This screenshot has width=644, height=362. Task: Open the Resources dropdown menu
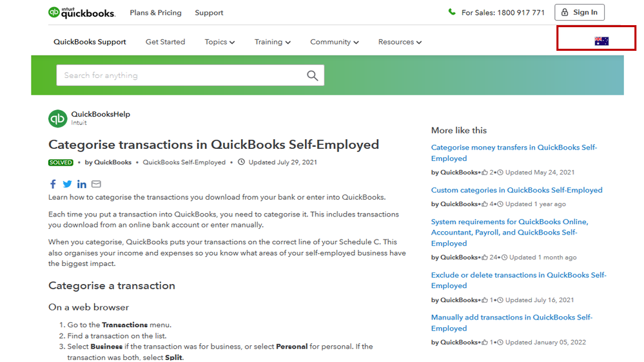pyautogui.click(x=400, y=42)
